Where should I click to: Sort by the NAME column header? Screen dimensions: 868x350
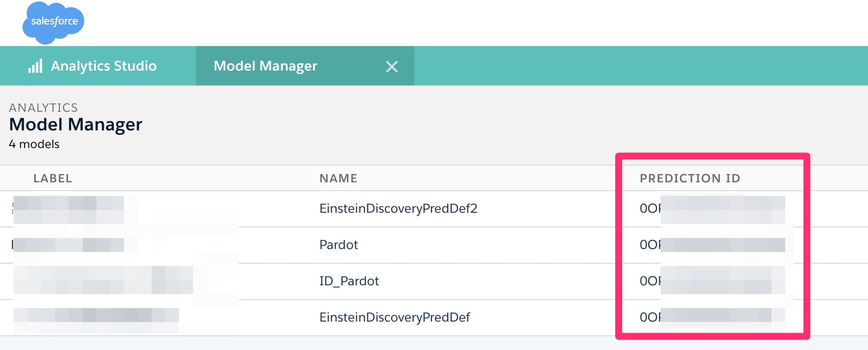pos(338,178)
